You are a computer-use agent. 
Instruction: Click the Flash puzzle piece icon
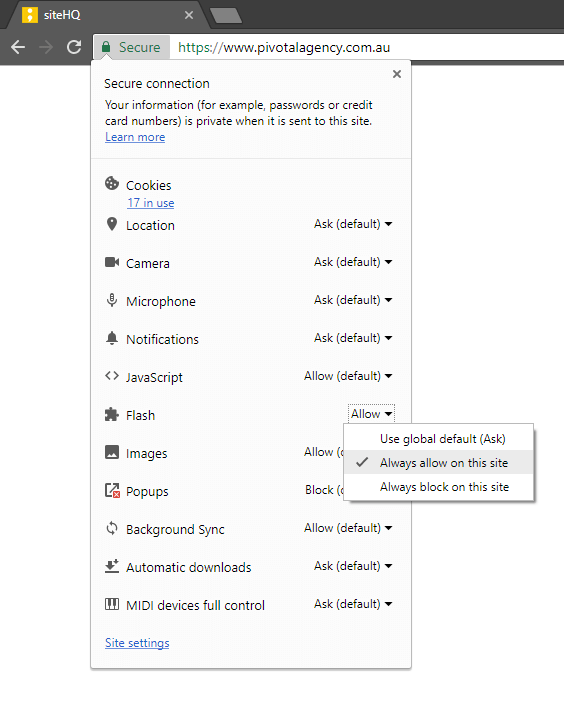(x=112, y=414)
